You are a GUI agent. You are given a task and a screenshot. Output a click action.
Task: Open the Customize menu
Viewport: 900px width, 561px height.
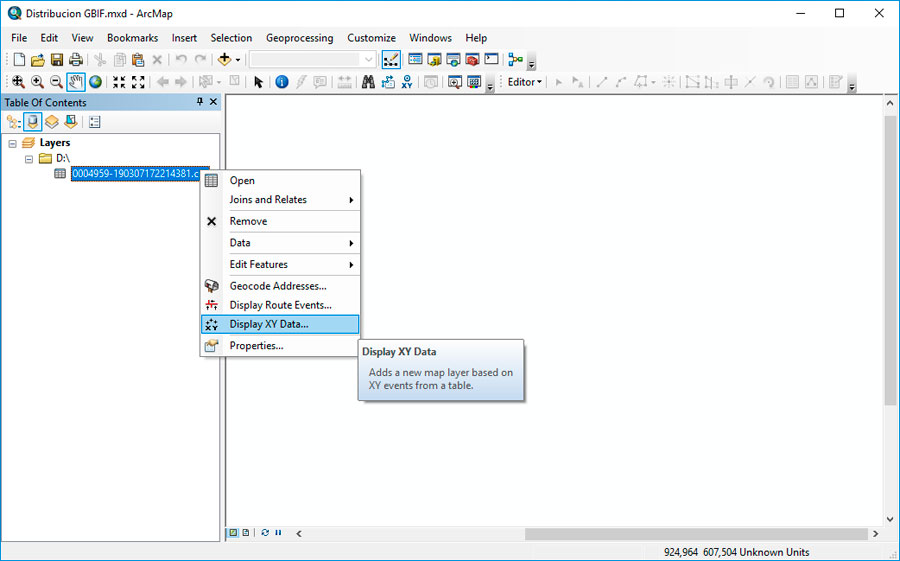click(371, 38)
